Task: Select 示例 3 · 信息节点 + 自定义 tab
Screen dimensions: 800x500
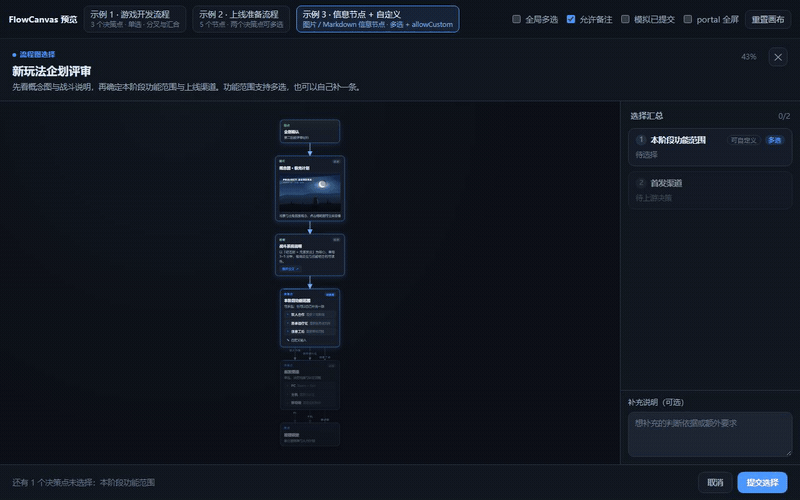Action: (378, 19)
